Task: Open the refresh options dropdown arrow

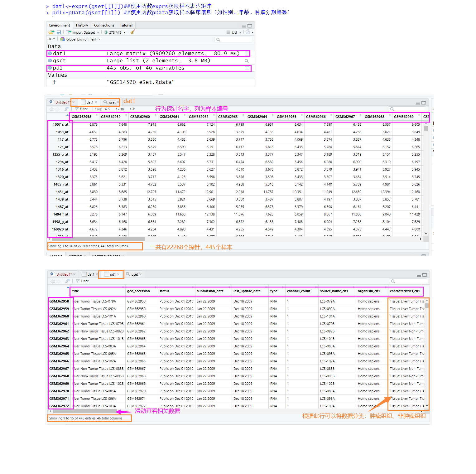Action: click(x=252, y=32)
